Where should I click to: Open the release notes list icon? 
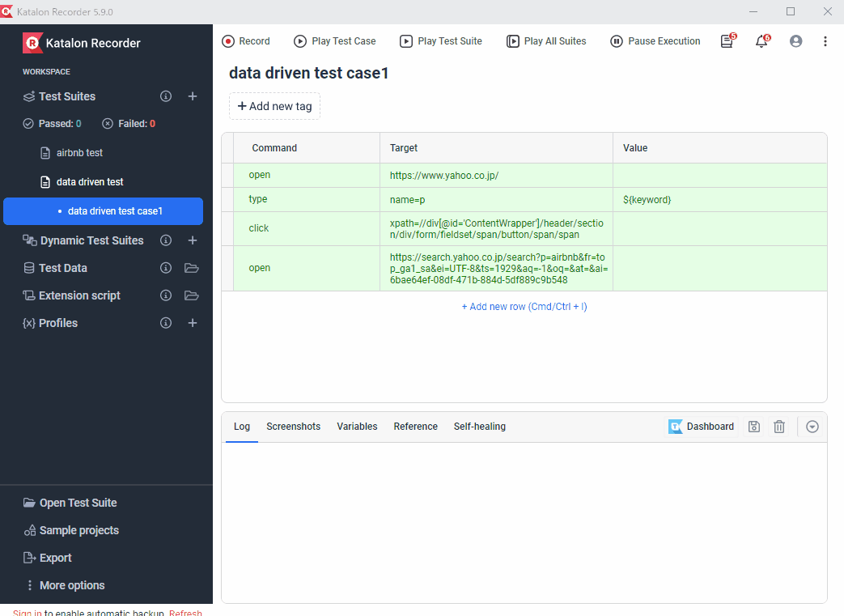tap(727, 41)
